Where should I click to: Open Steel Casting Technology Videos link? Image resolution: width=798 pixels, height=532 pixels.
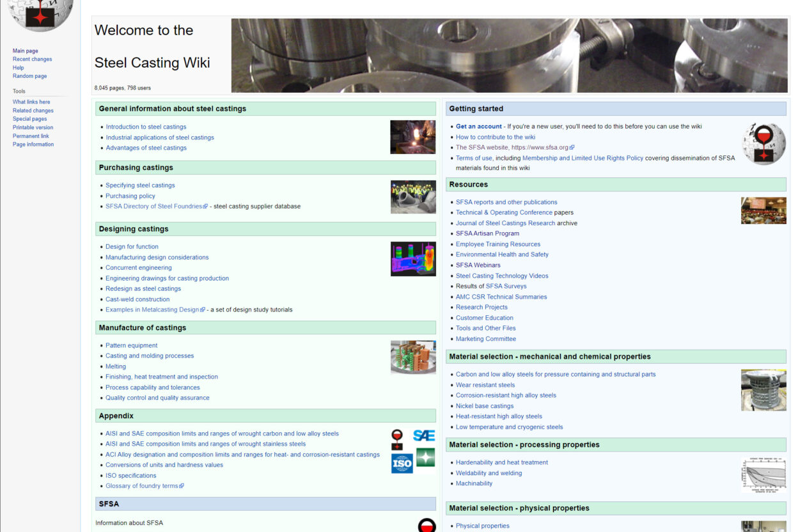coord(501,276)
